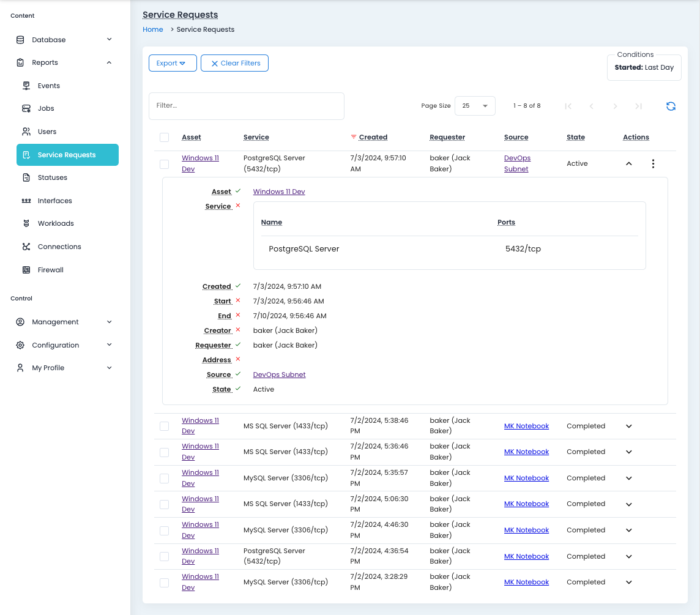
Task: Click the Jobs icon in the sidebar
Action: pyautogui.click(x=26, y=108)
